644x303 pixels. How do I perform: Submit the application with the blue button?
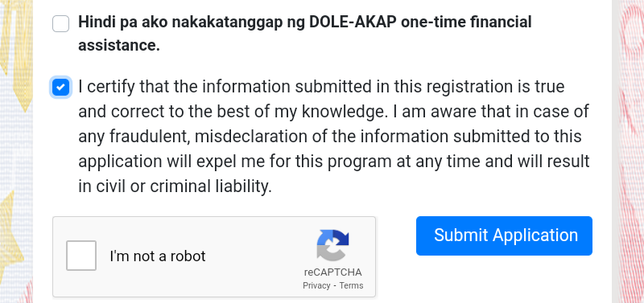[x=504, y=235]
